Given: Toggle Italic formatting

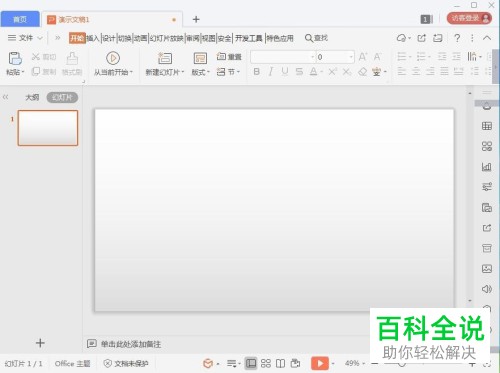Looking at the screenshot, I should point(271,71).
